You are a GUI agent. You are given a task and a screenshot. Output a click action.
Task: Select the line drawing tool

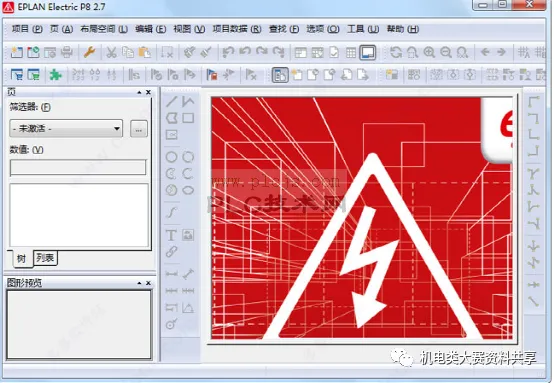[x=172, y=101]
